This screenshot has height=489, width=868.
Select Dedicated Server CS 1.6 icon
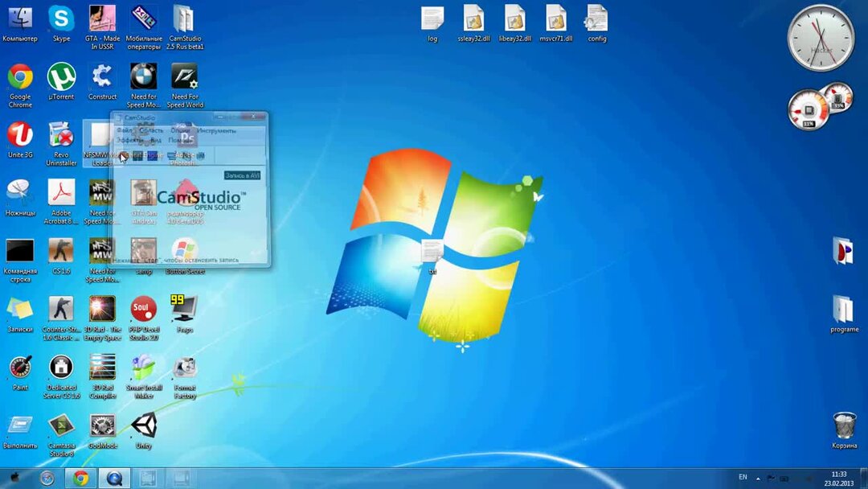tap(61, 376)
